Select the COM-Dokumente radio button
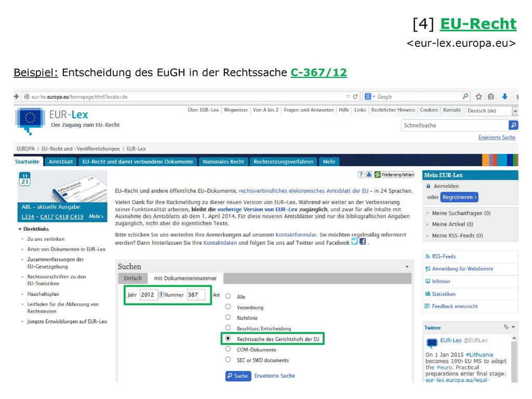 coord(228,349)
